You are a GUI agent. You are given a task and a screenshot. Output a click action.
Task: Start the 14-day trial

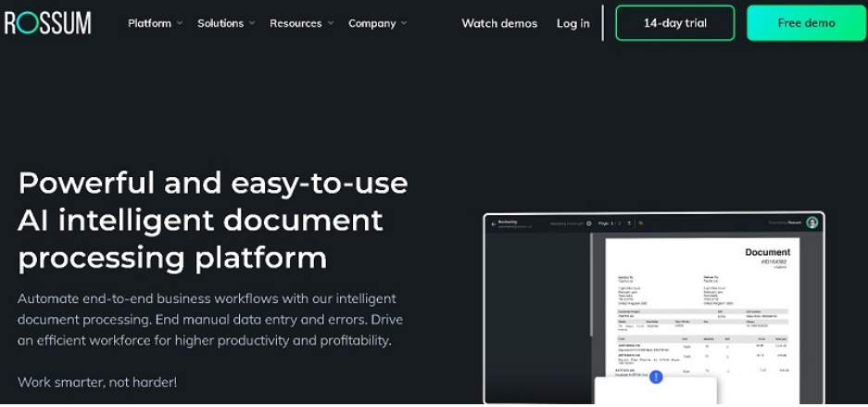coord(674,22)
